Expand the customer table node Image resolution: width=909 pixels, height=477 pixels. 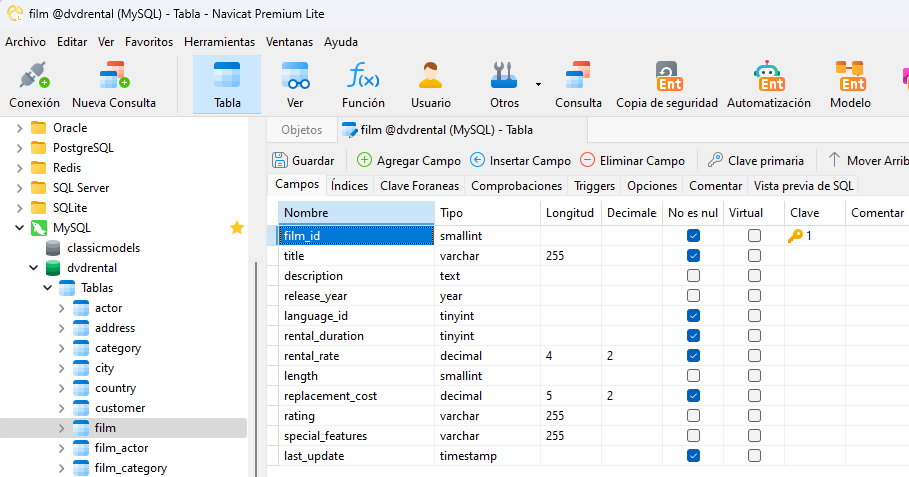pyautogui.click(x=61, y=408)
